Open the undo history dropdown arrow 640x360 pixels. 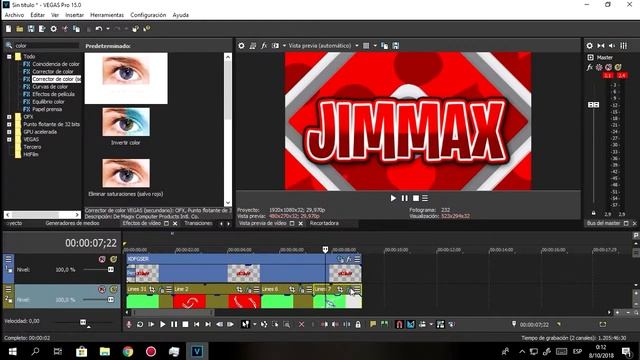pos(108,29)
